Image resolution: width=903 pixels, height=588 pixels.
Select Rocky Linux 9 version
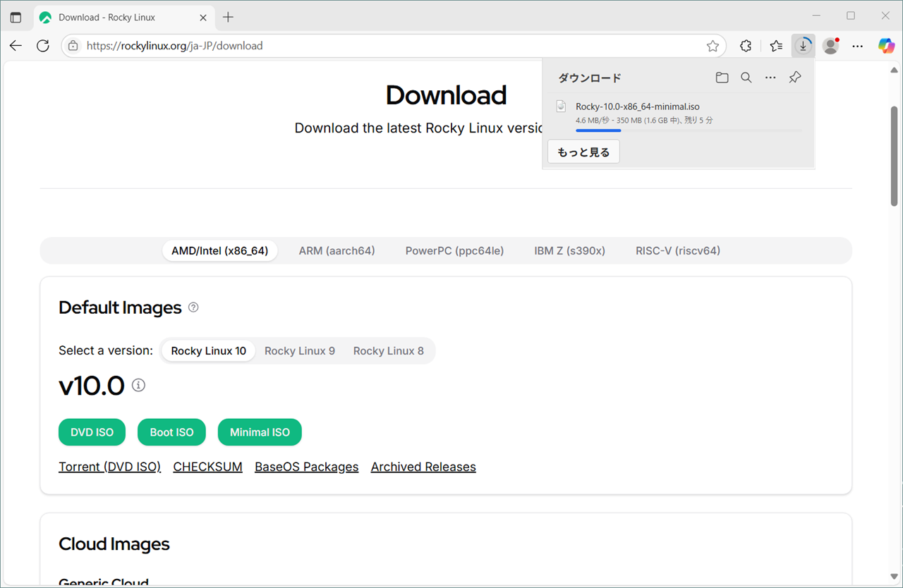click(x=300, y=351)
